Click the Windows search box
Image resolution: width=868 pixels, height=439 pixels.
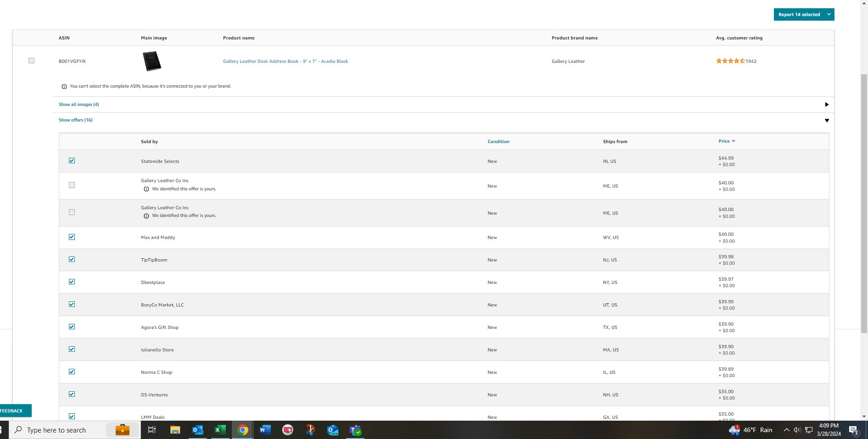[x=75, y=430]
